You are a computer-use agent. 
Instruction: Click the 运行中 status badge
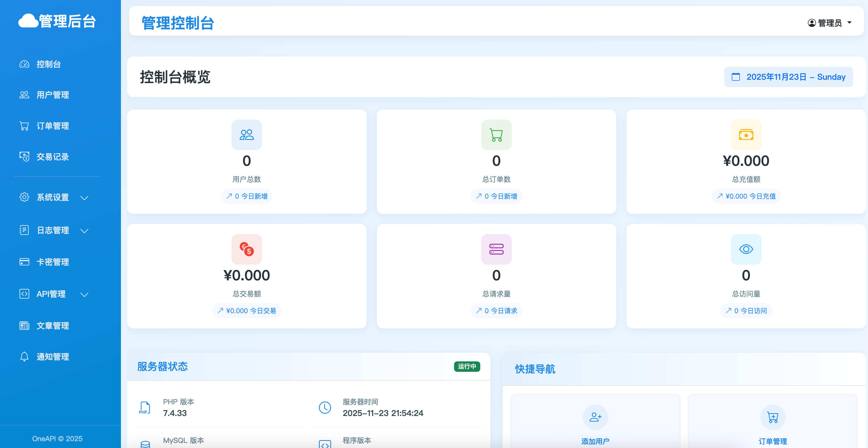(x=467, y=367)
